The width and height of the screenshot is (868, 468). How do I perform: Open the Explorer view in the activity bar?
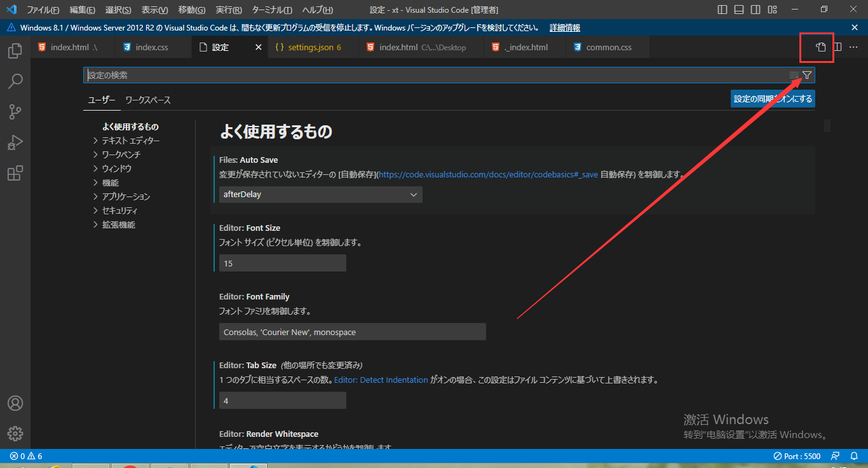pyautogui.click(x=15, y=51)
